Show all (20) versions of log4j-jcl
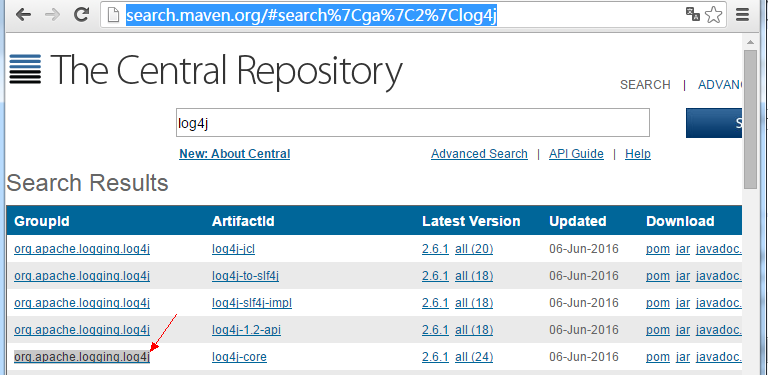 (474, 249)
